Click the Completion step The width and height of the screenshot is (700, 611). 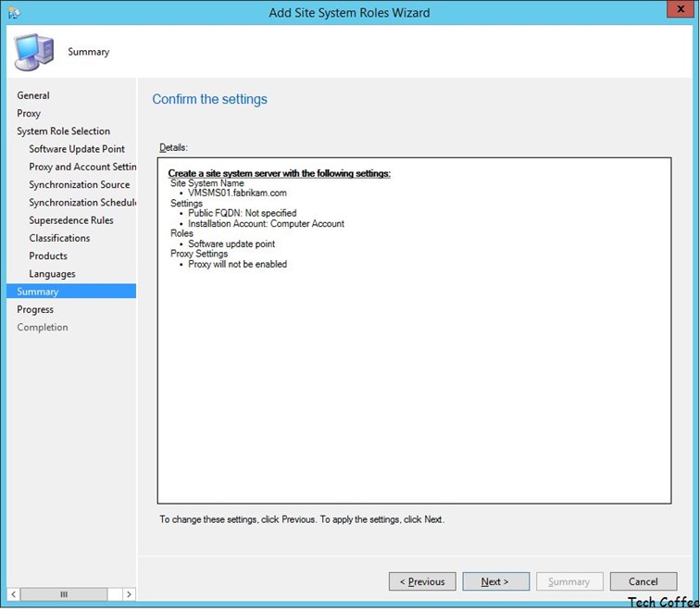click(43, 328)
